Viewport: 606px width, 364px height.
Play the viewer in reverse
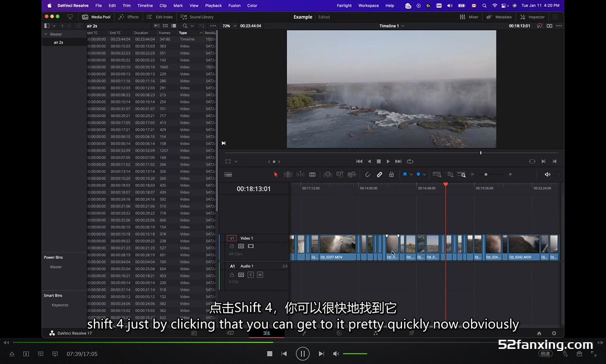point(369,162)
